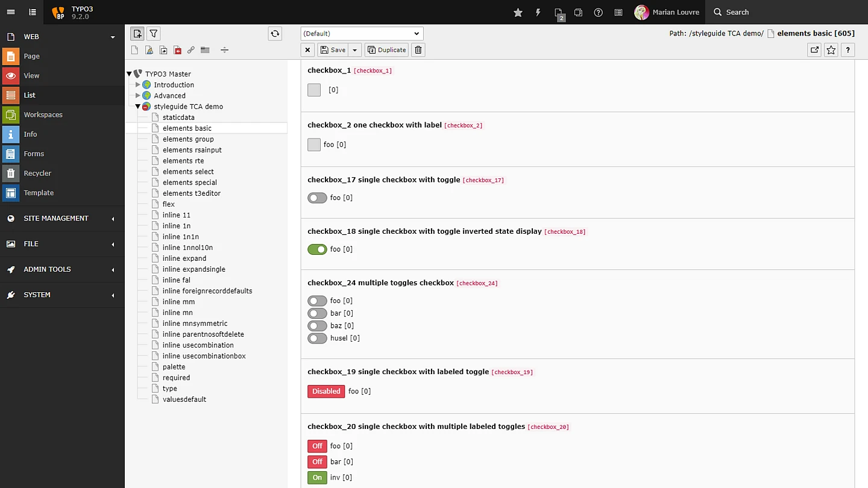The height and width of the screenshot is (488, 868).
Task: Expand the Introduction page tree node
Action: pos(138,85)
